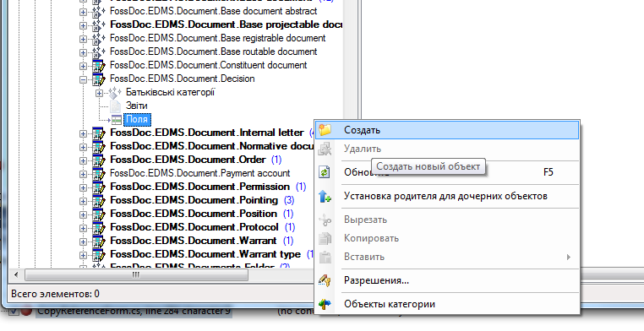644x331 pixels.
Task: Click the Decision category document icon
Action: (x=99, y=79)
